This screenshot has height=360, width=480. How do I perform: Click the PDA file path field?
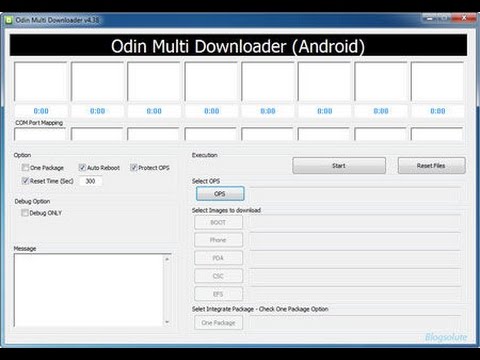[356, 258]
